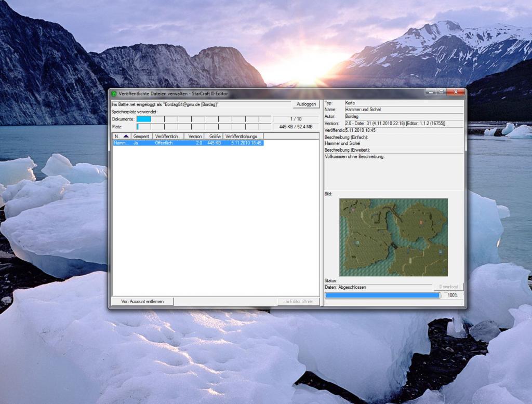
Task: Click the Veröffentlichungs... date column header
Action: click(x=243, y=136)
